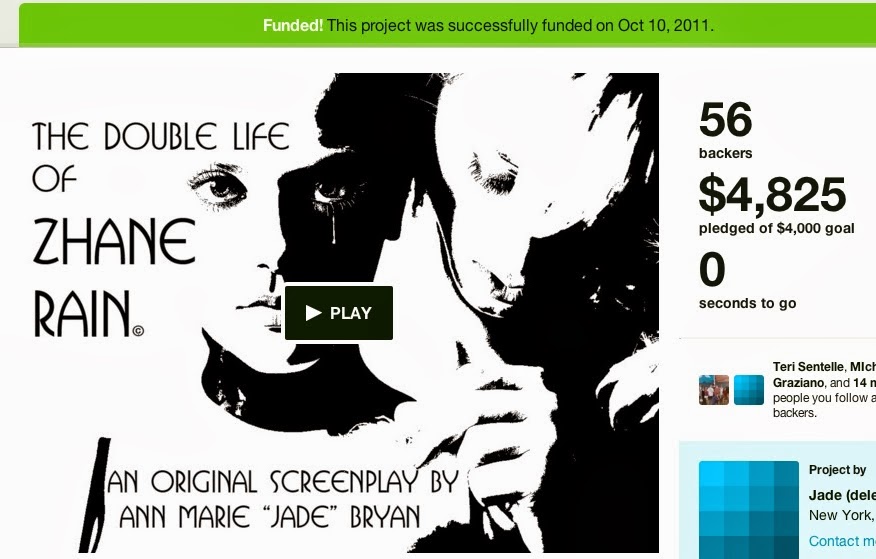
Task: Show the 14 more followed backers
Action: [864, 383]
